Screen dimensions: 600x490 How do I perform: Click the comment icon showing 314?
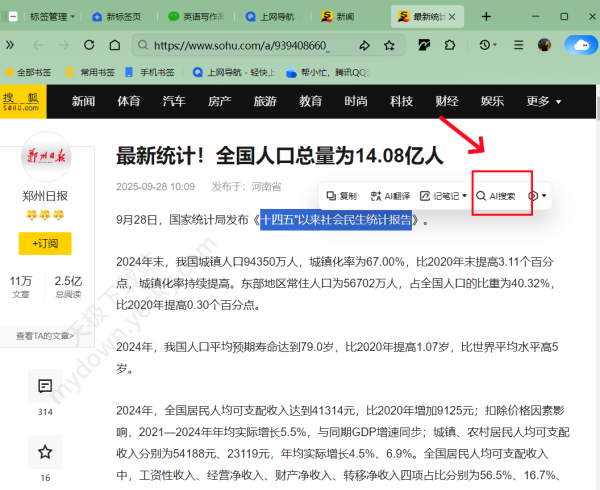[x=45, y=386]
